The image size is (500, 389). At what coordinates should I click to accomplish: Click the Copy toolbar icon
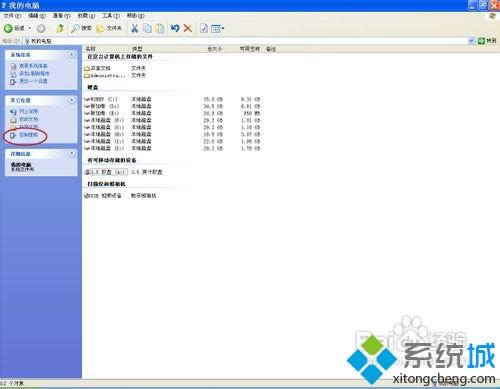[147, 28]
